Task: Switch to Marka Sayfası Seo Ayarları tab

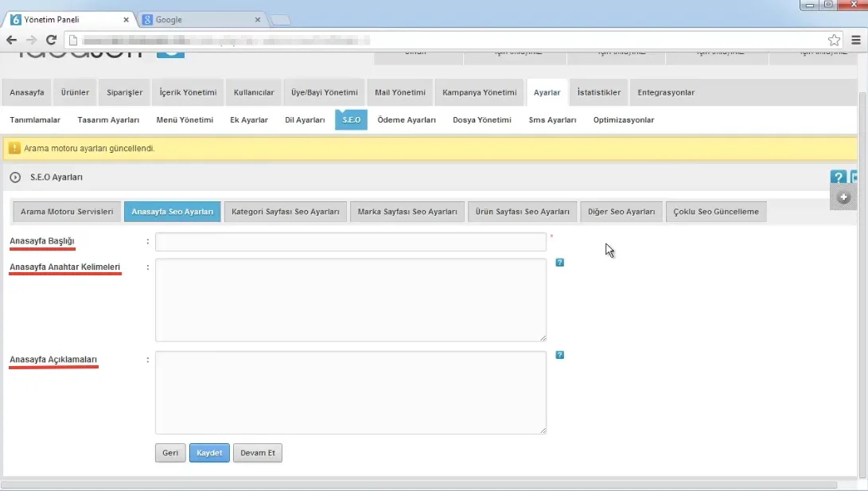Action: tap(407, 212)
